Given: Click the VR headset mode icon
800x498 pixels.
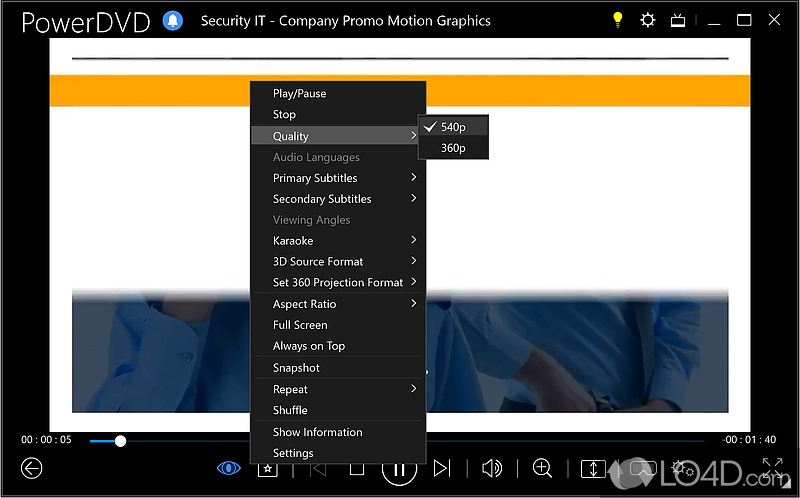Looking at the screenshot, I should point(643,468).
